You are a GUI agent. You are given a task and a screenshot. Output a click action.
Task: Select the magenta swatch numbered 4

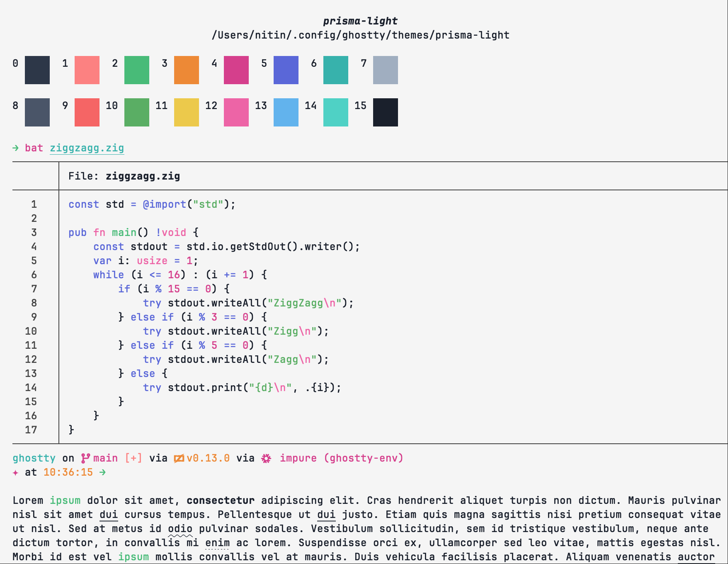236,70
